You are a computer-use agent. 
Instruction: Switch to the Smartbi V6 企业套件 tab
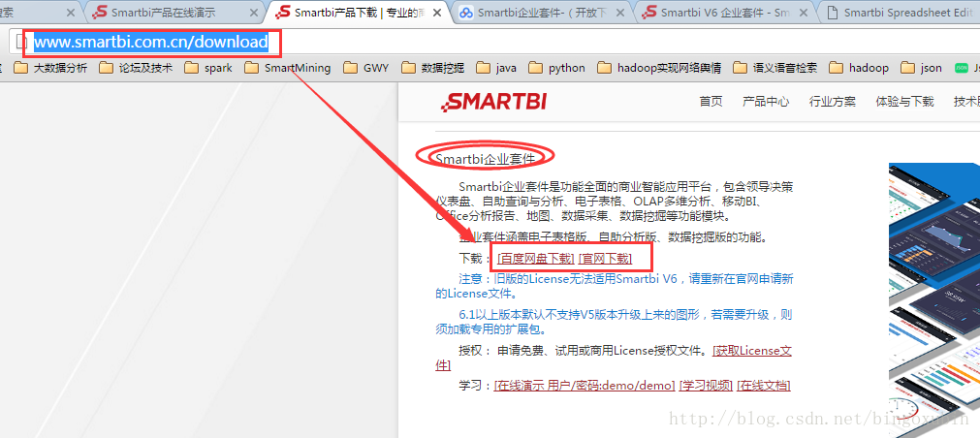click(x=716, y=13)
